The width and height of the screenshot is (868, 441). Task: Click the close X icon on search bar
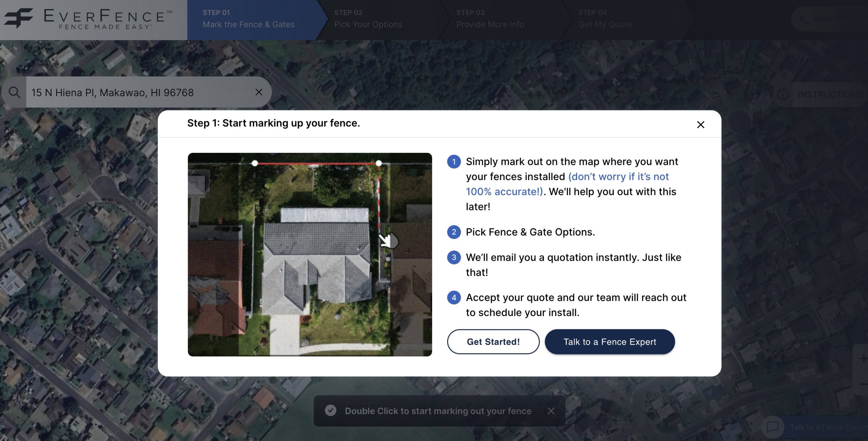click(258, 92)
